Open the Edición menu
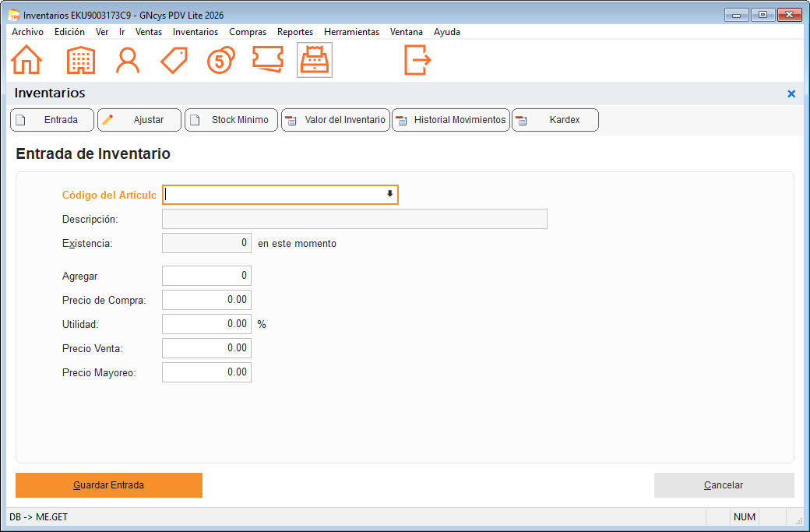The width and height of the screenshot is (810, 532). pos(69,32)
